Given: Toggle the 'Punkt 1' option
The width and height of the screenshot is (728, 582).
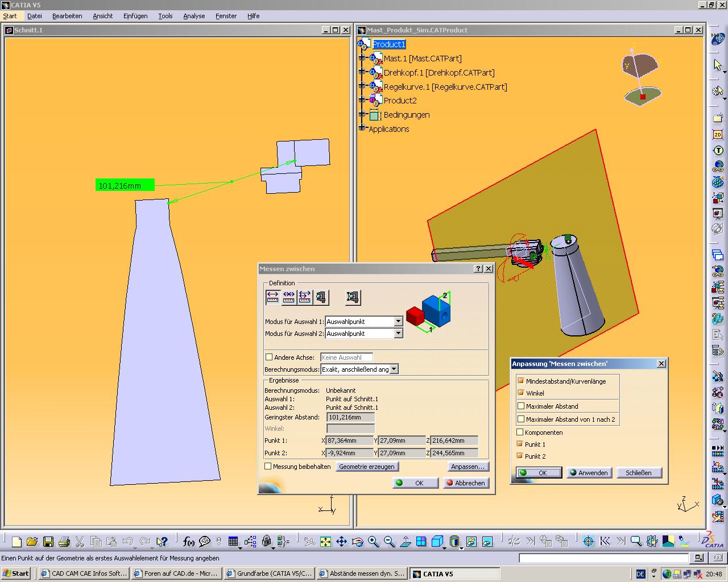Looking at the screenshot, I should 520,444.
